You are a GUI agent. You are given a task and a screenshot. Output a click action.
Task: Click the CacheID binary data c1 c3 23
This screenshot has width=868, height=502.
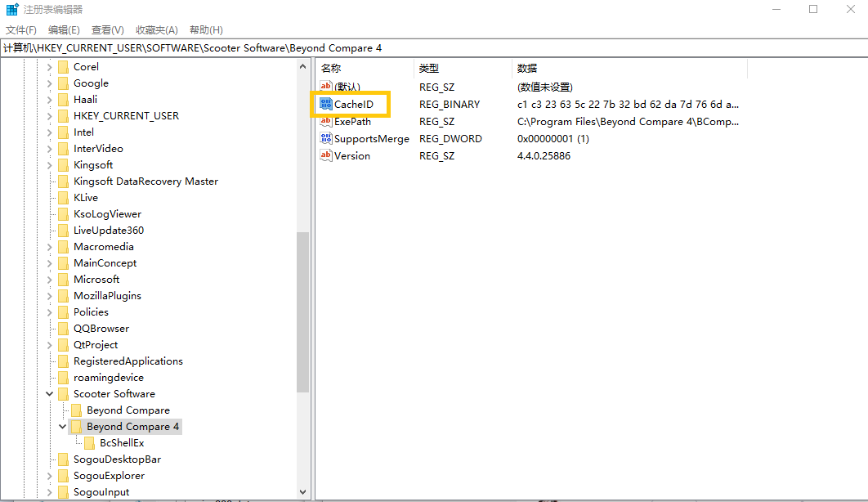[x=628, y=104]
